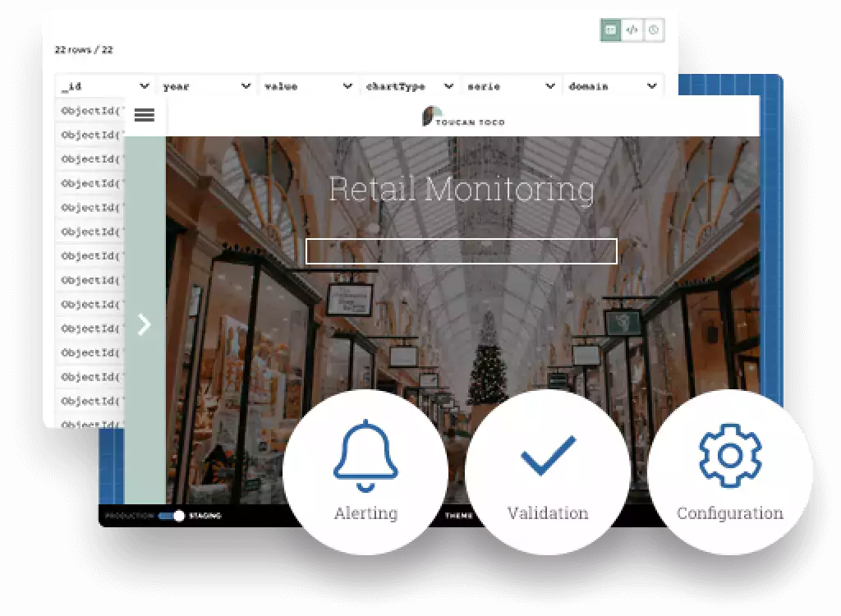Open the Configuration gear icon
Viewport: 841px width, 616px height.
[730, 455]
